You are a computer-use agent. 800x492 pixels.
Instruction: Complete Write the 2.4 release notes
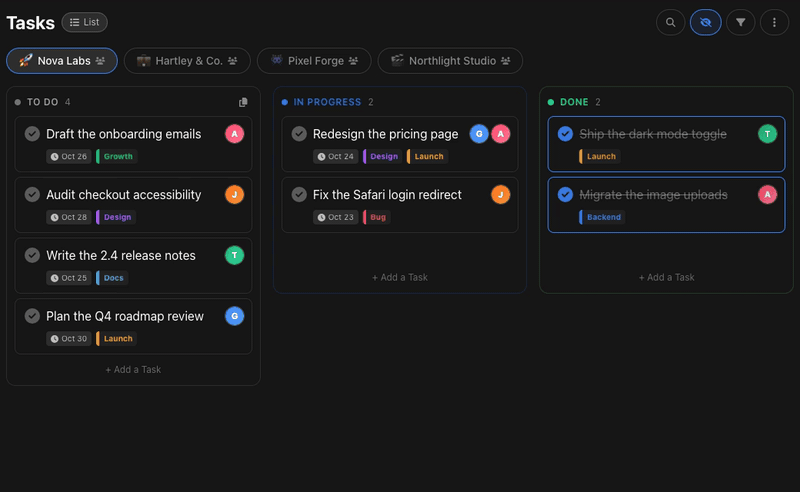tap(32, 255)
